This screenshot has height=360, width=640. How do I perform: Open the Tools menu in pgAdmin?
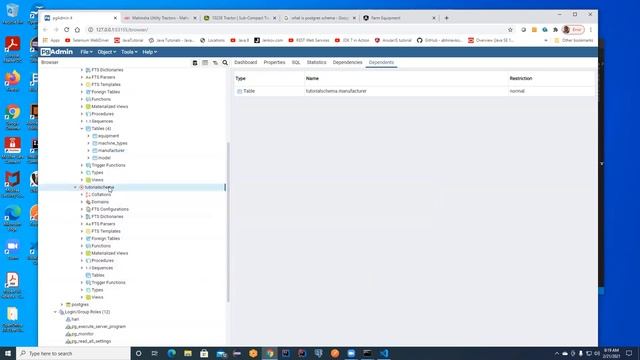129,52
